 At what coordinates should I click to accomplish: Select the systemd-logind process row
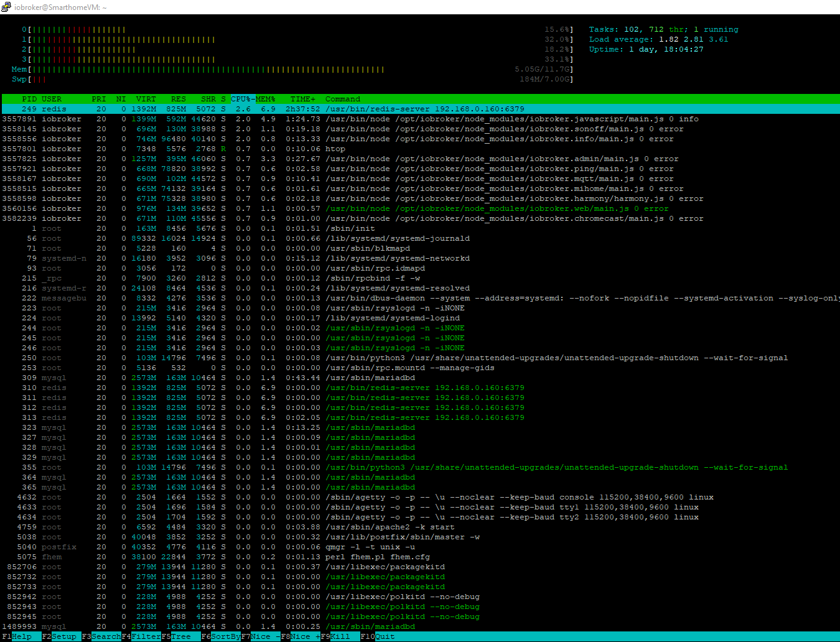(x=420, y=318)
